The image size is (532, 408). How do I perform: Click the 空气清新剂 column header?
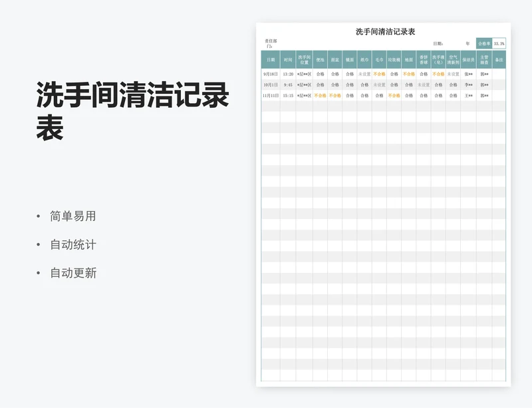[x=454, y=60]
